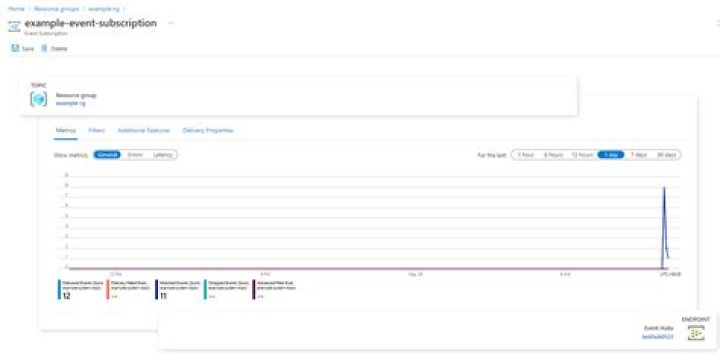This screenshot has height=360, width=720.
Task: Click the Advanced Filter Evaluations legend entry
Action: [x=275, y=290]
